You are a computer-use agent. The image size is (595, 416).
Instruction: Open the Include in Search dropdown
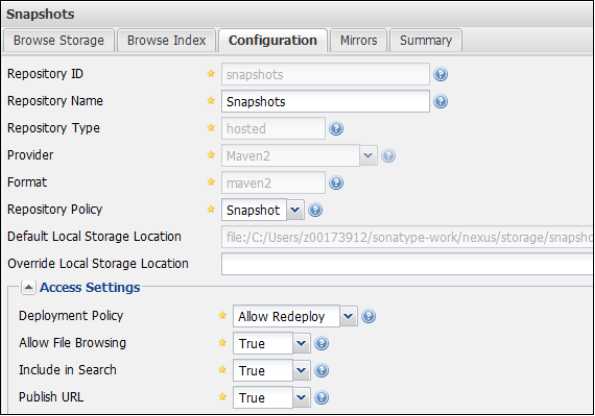(301, 370)
